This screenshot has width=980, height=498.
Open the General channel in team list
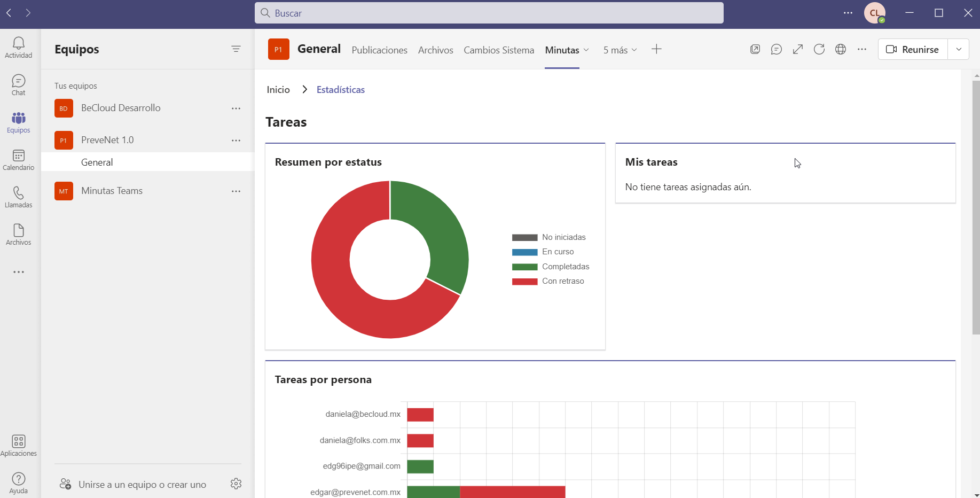(147, 162)
